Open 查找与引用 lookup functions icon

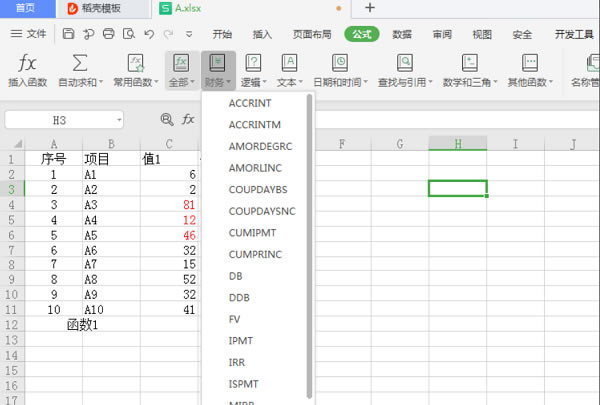[x=404, y=63]
